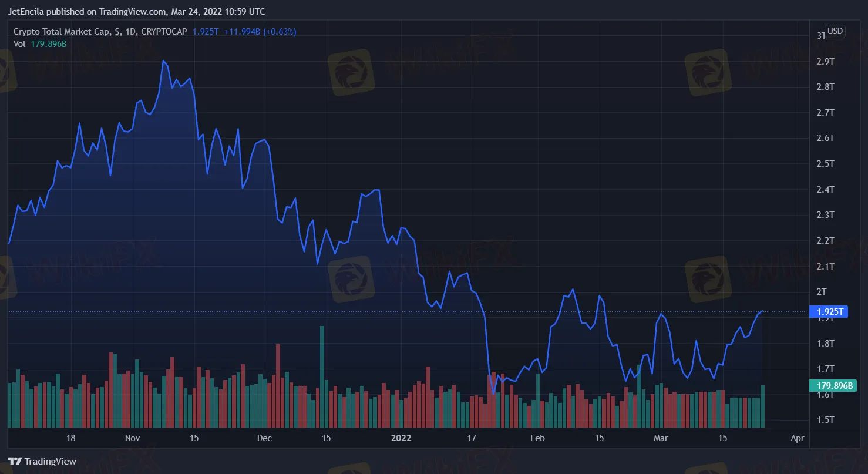This screenshot has width=868, height=474.
Task: Click Nov on the time axis
Action: click(133, 438)
